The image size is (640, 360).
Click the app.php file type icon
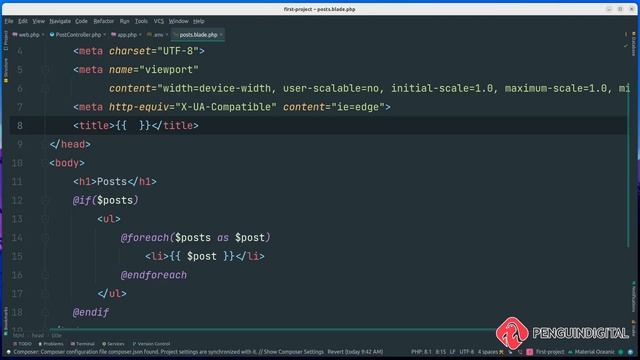pyautogui.click(x=113, y=35)
